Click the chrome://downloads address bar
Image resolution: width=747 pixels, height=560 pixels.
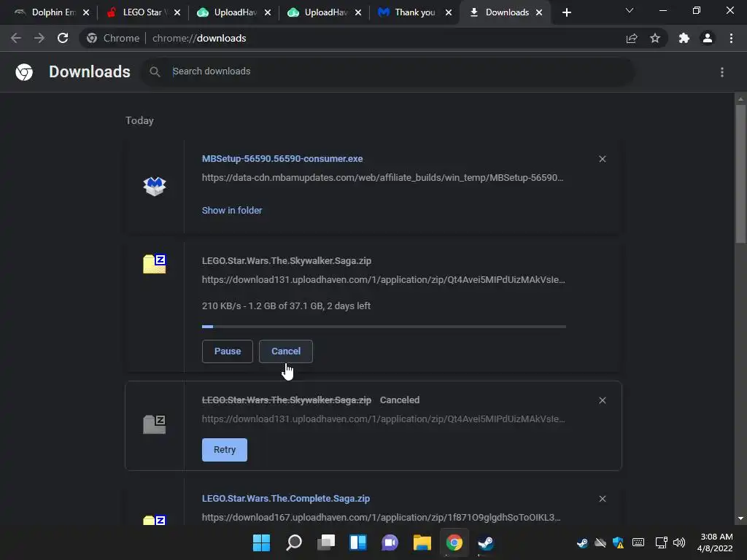351,38
